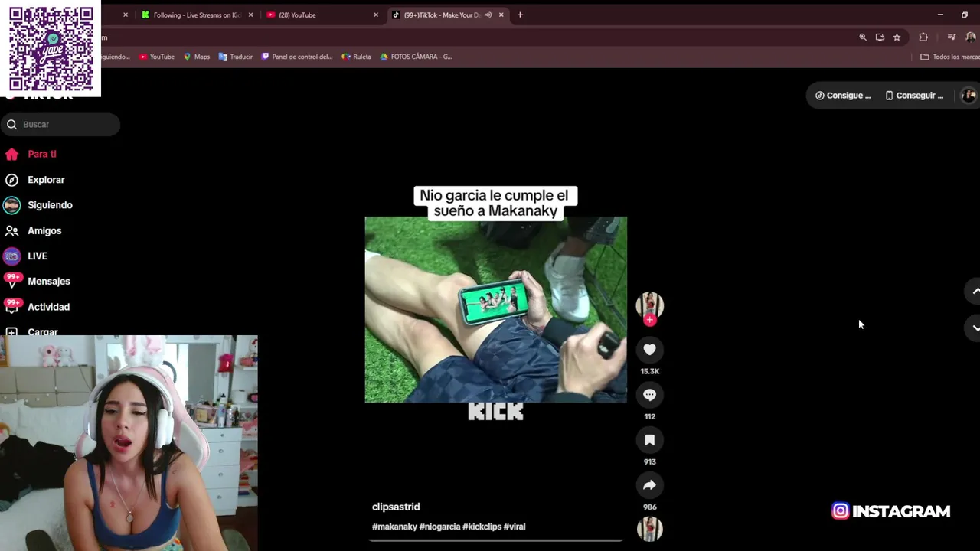Image resolution: width=980 pixels, height=551 pixels.
Task: Open the #kickclips hashtag
Action: point(482,527)
